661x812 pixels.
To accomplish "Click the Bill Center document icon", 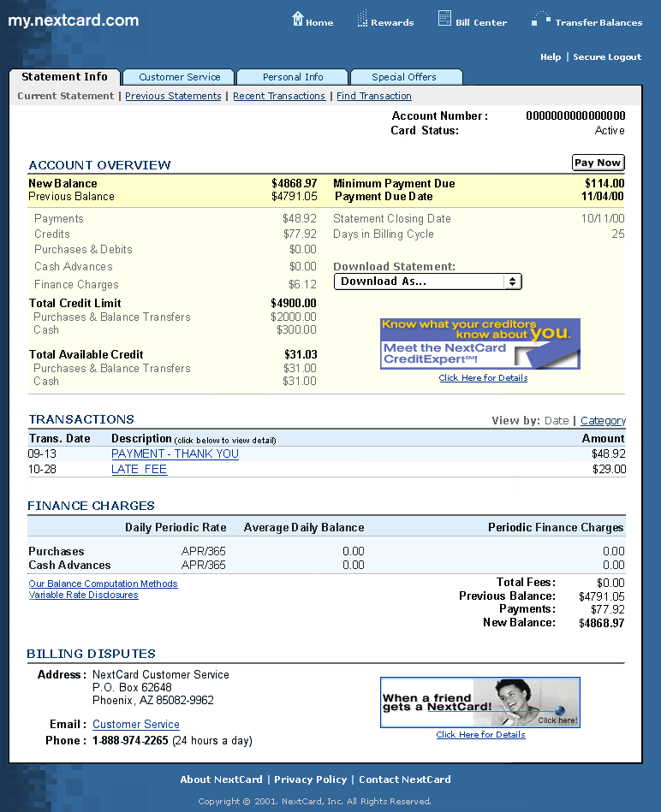I will point(444,18).
